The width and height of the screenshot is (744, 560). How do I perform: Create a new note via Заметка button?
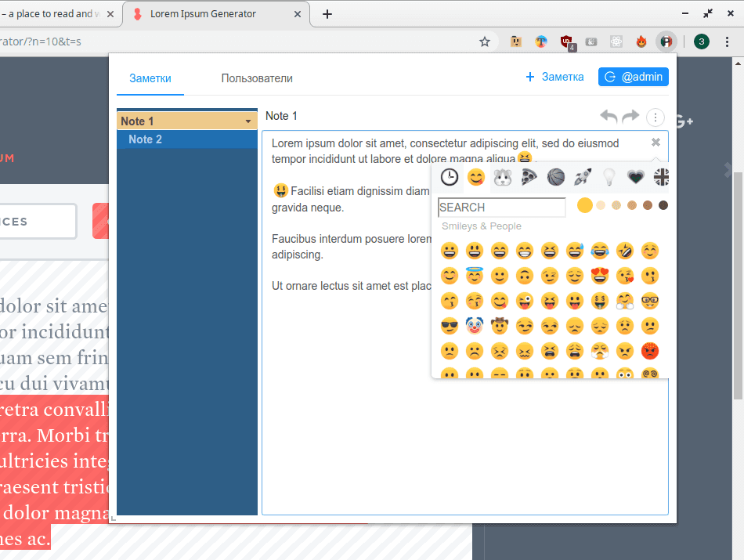click(554, 77)
